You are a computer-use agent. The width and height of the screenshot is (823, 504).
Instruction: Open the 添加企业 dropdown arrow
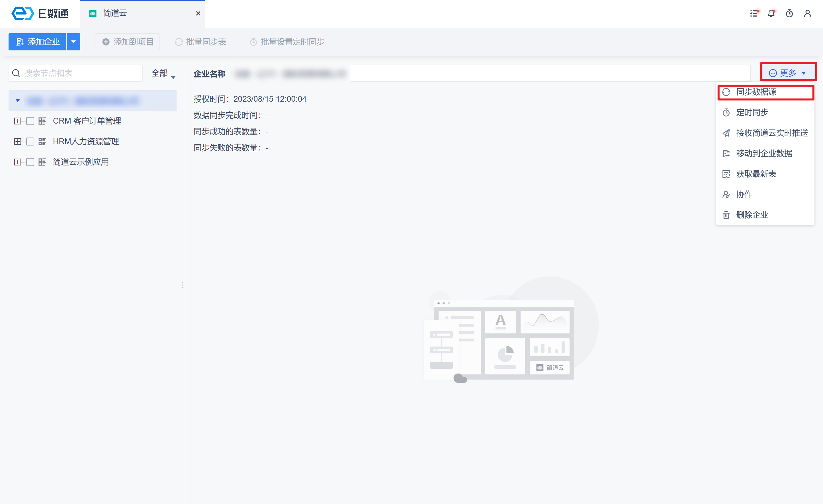click(x=73, y=42)
